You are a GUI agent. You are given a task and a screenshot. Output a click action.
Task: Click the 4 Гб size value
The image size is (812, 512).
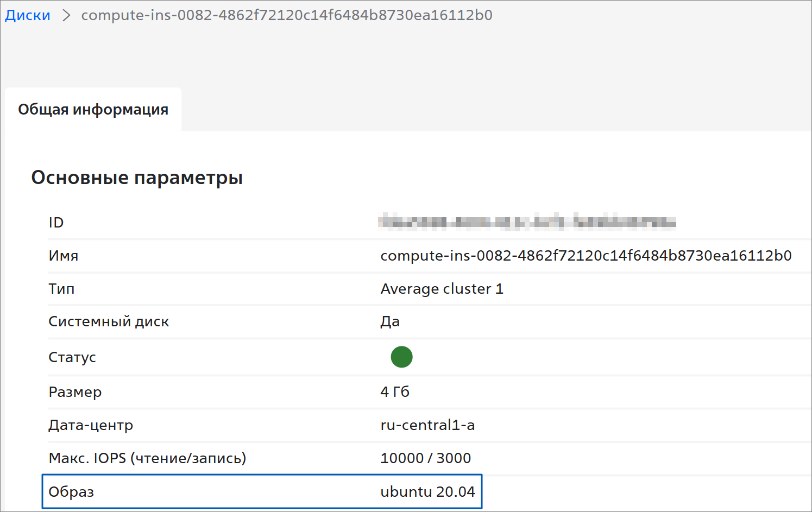coord(395,392)
